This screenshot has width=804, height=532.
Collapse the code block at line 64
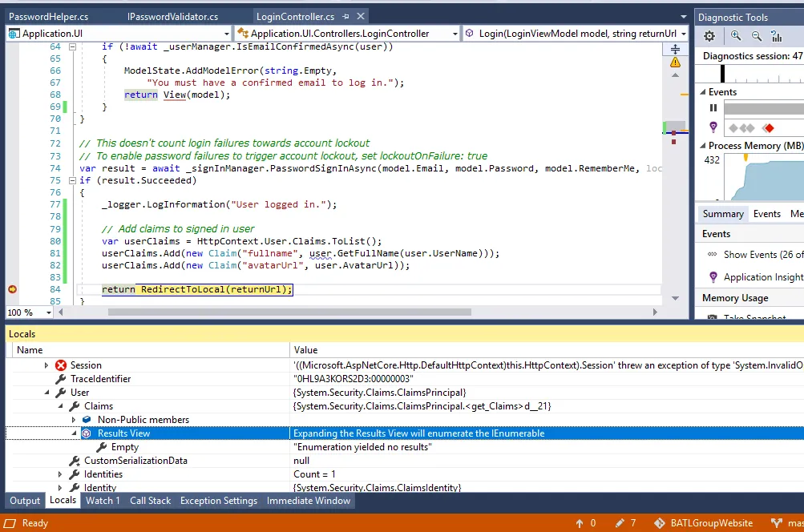72,46
